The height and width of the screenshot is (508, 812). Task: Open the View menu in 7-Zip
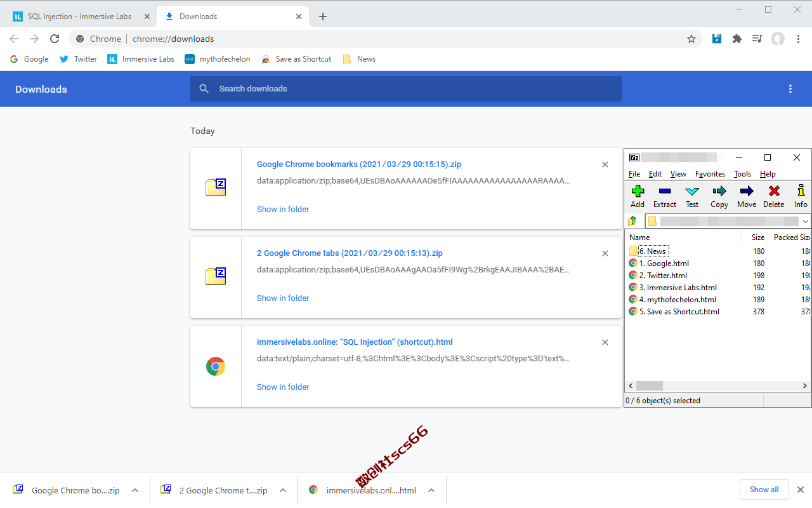point(678,174)
